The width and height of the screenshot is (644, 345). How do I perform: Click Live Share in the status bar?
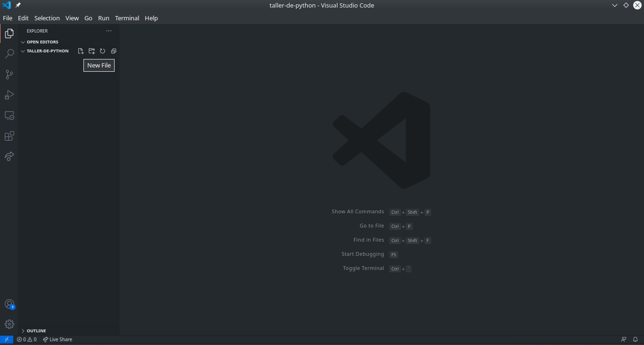click(58, 339)
